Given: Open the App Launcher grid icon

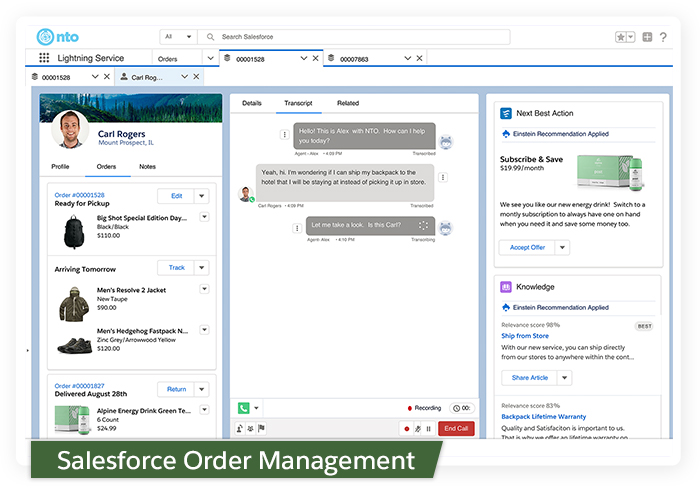Looking at the screenshot, I should tap(44, 59).
